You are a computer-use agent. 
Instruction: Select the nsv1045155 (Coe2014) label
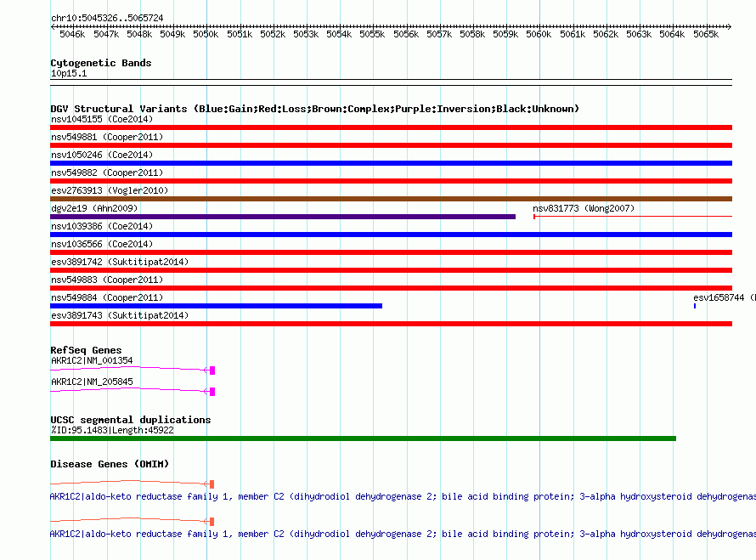pos(102,119)
